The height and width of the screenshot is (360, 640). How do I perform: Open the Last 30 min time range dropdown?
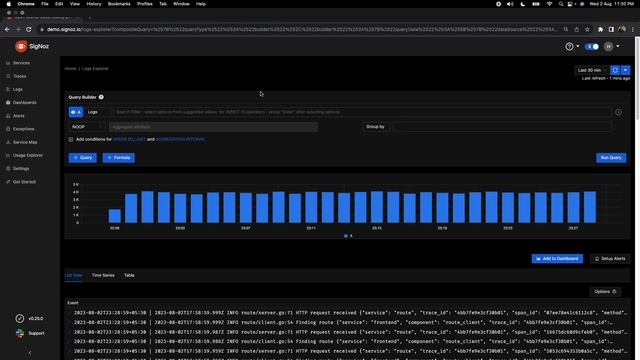pos(591,70)
